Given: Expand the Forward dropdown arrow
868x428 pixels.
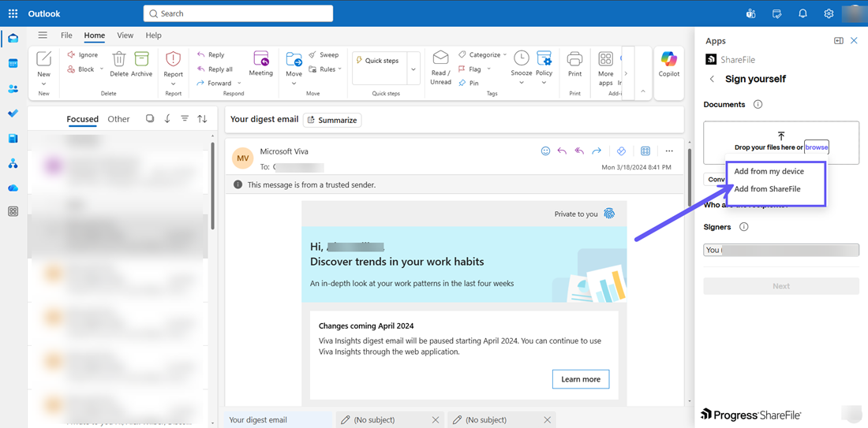Looking at the screenshot, I should point(240,83).
